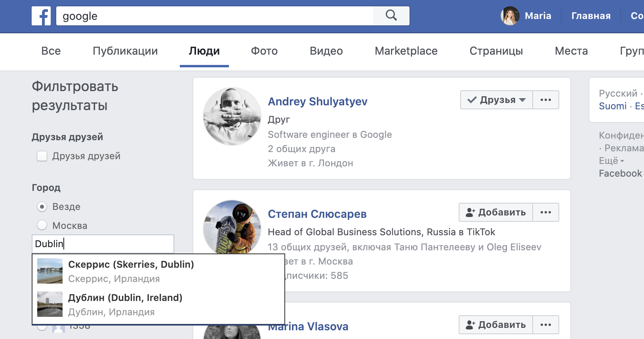Switch to the Места tab
Screen dimensions: 644x339
tap(572, 51)
